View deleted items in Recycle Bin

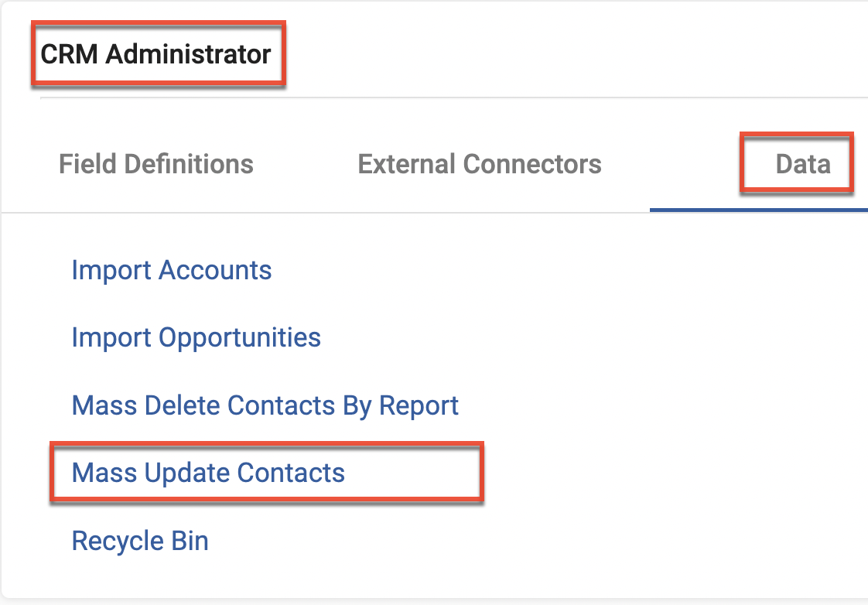[x=139, y=540]
